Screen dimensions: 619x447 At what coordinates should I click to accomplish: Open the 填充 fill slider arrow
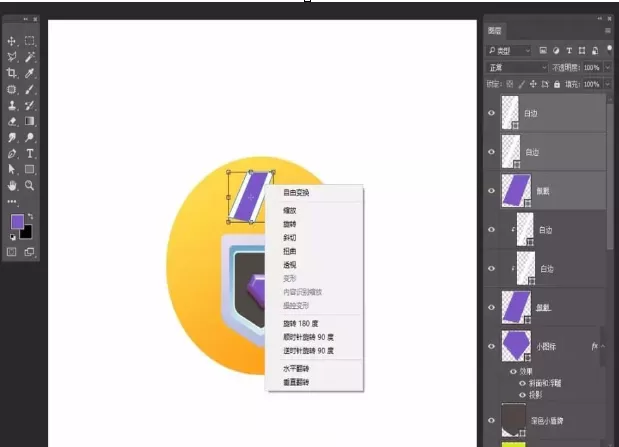tap(608, 84)
